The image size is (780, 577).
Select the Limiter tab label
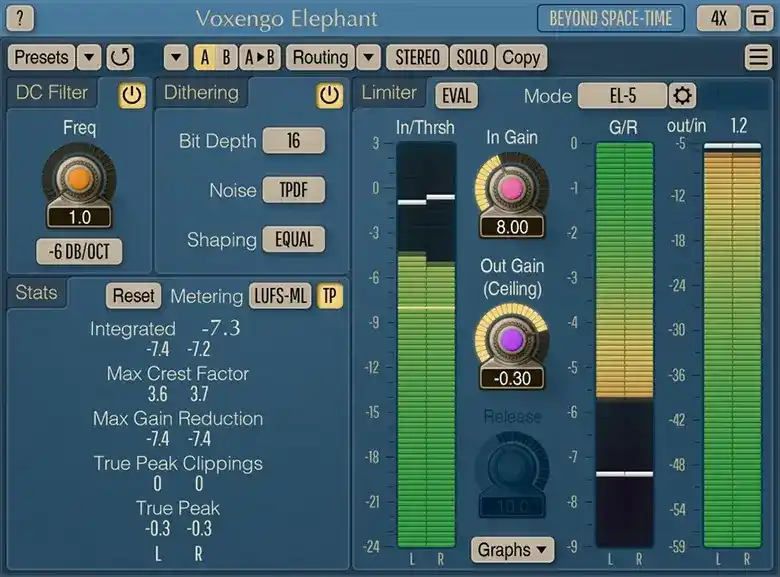(x=389, y=93)
